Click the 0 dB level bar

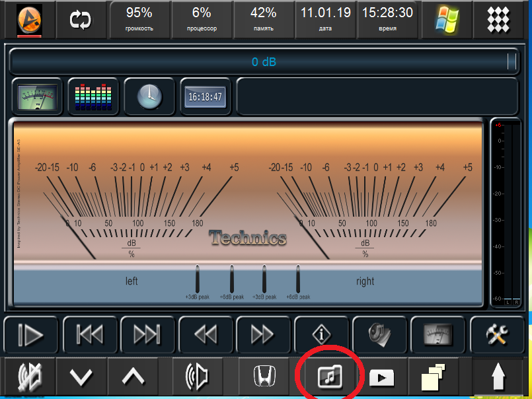(264, 61)
